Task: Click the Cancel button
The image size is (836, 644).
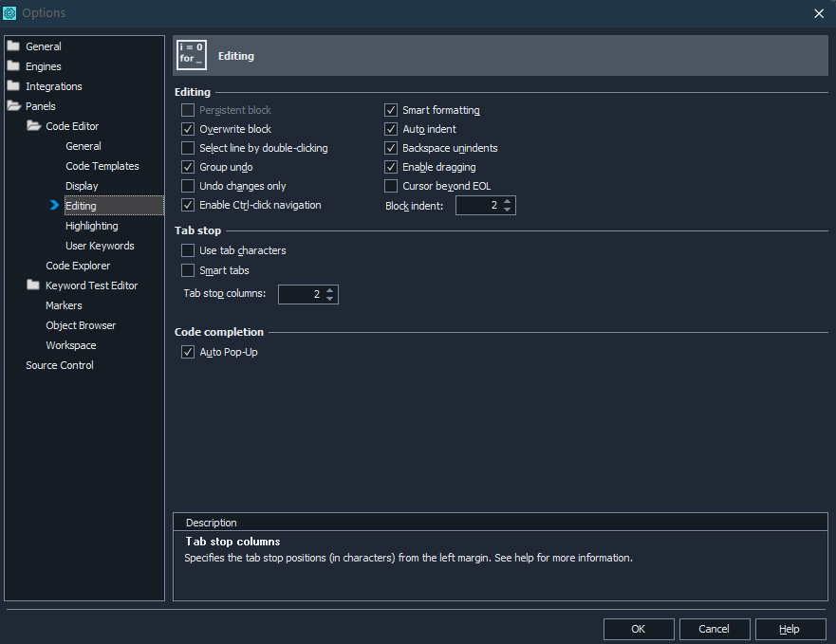Action: pyautogui.click(x=714, y=629)
